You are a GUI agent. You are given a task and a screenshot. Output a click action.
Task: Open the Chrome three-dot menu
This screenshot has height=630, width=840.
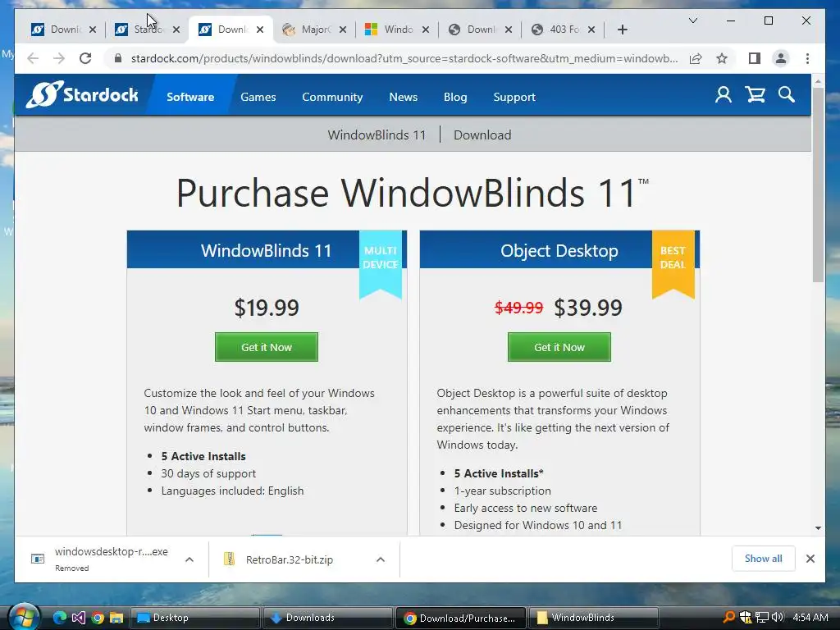pyautogui.click(x=807, y=58)
